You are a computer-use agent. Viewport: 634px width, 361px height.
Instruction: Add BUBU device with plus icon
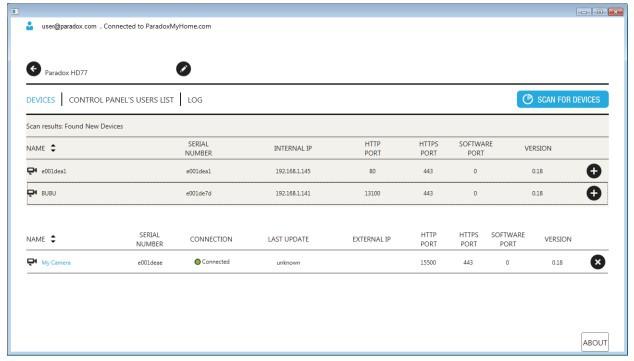(x=594, y=193)
